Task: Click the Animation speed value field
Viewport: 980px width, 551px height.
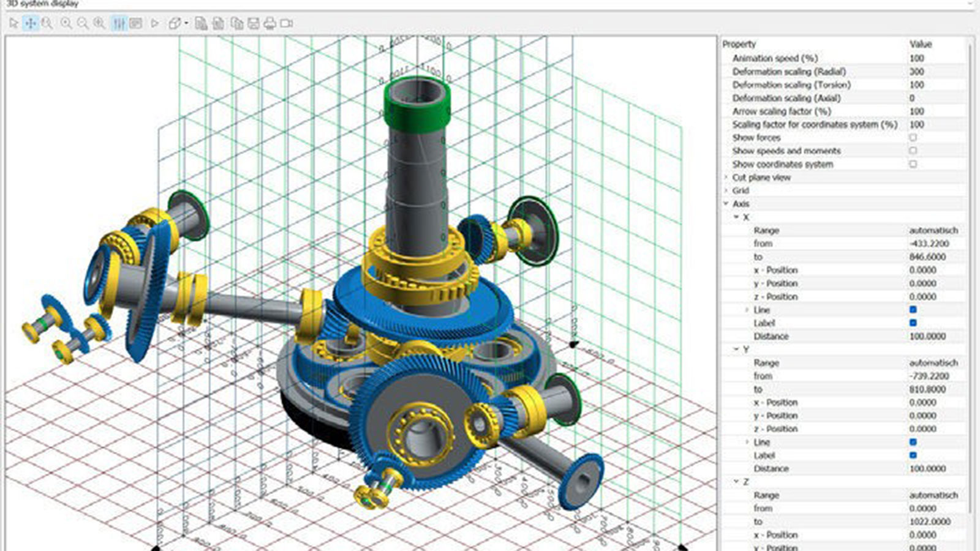Action: 933,58
